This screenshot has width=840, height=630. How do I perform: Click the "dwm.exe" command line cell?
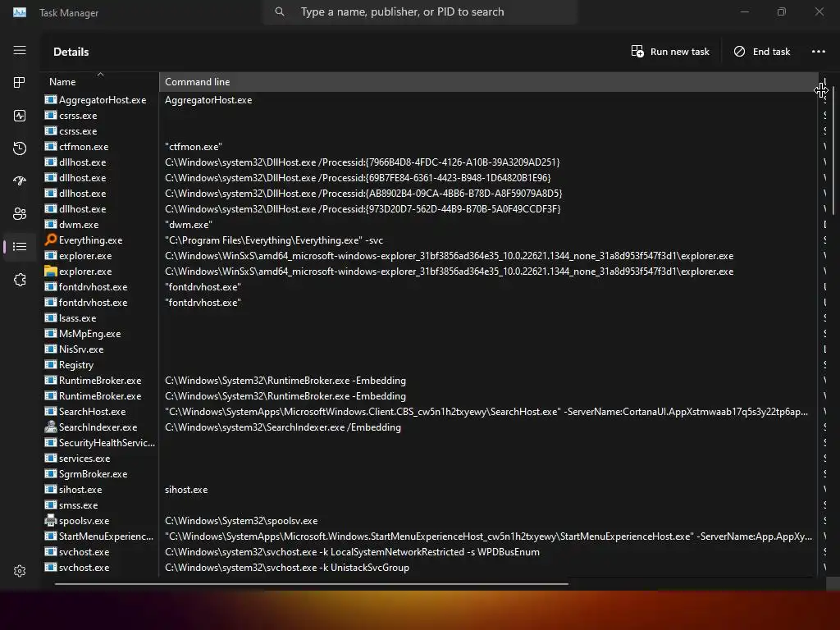point(189,225)
